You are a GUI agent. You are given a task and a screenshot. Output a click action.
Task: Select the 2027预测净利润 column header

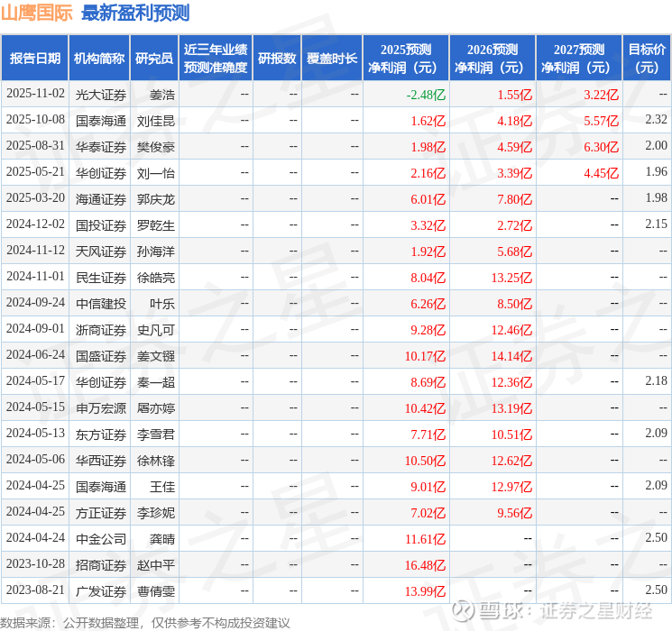(579, 59)
